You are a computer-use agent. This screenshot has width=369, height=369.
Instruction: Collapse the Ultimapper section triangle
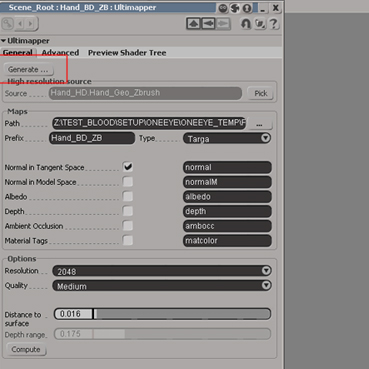3,41
